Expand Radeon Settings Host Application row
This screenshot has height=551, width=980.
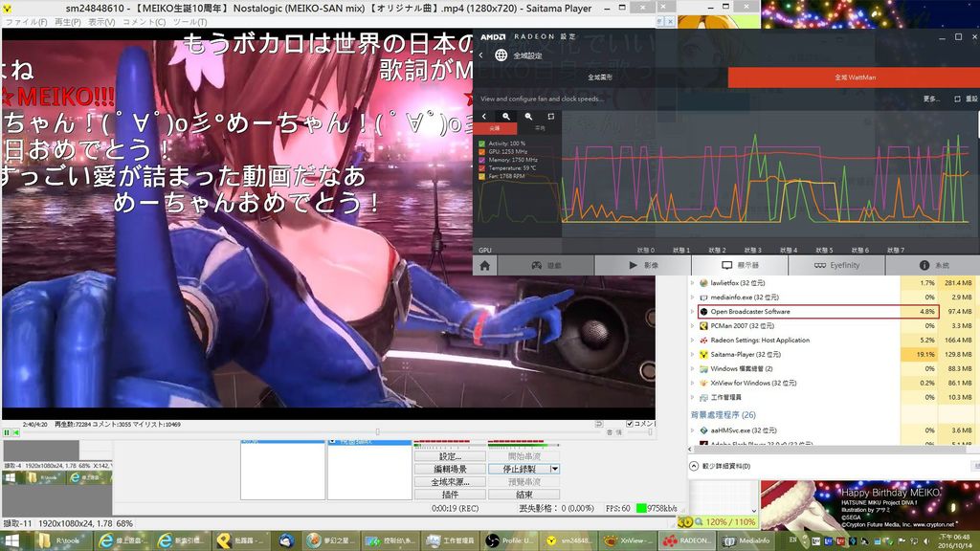693,341
